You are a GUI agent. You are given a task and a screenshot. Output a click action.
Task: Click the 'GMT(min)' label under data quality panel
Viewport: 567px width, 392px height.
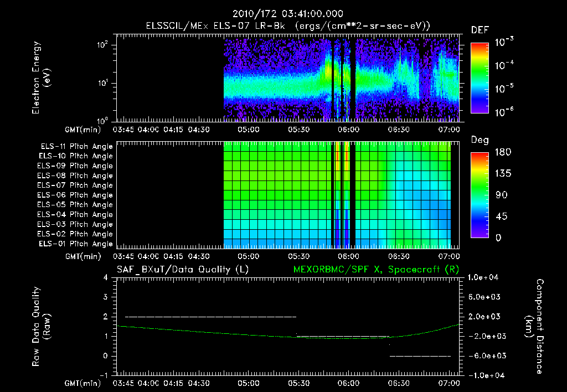(x=83, y=383)
